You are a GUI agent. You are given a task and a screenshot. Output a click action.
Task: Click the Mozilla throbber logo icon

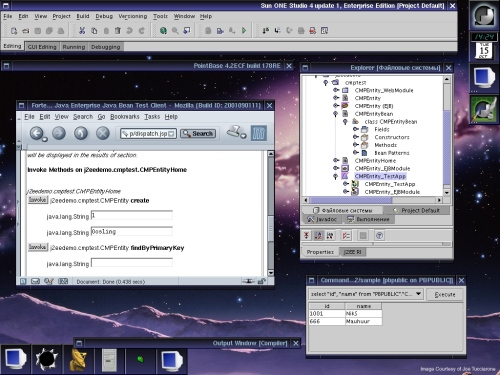pos(259,133)
